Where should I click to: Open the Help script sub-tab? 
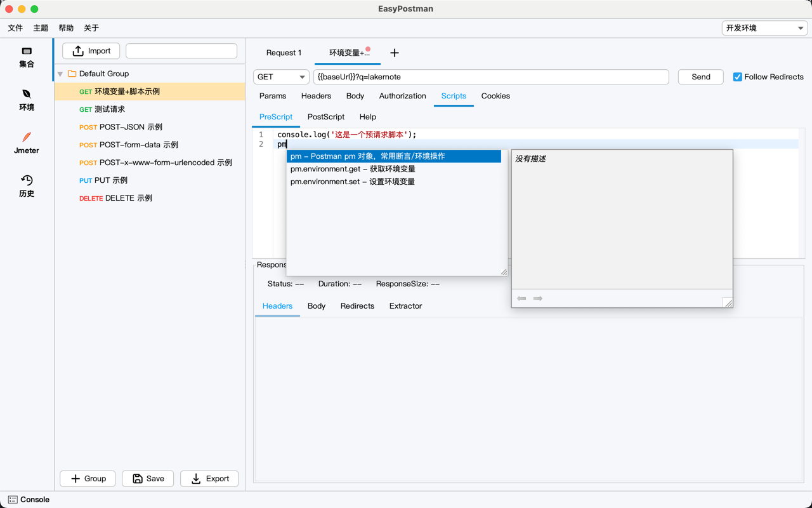click(x=368, y=117)
